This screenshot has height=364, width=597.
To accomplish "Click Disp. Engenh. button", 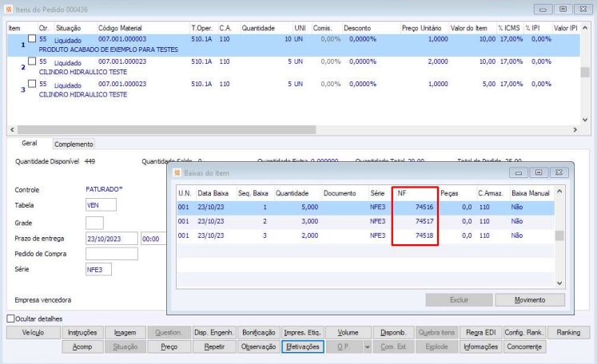I will (214, 332).
